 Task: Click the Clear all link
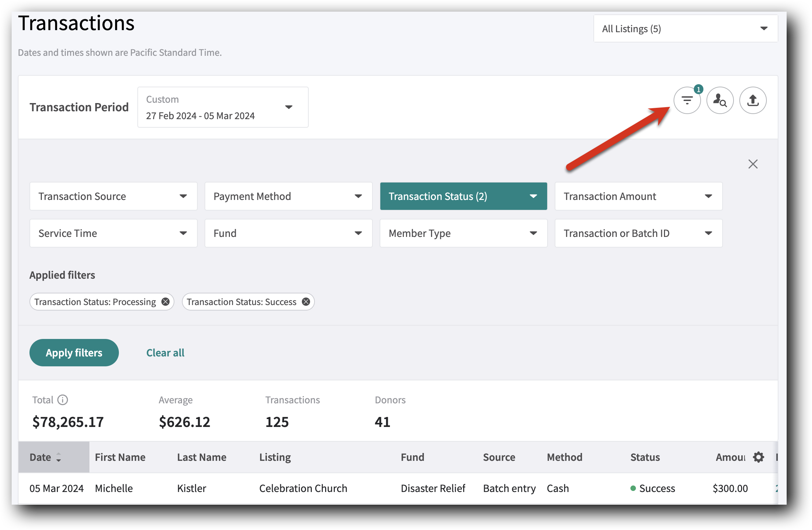165,353
